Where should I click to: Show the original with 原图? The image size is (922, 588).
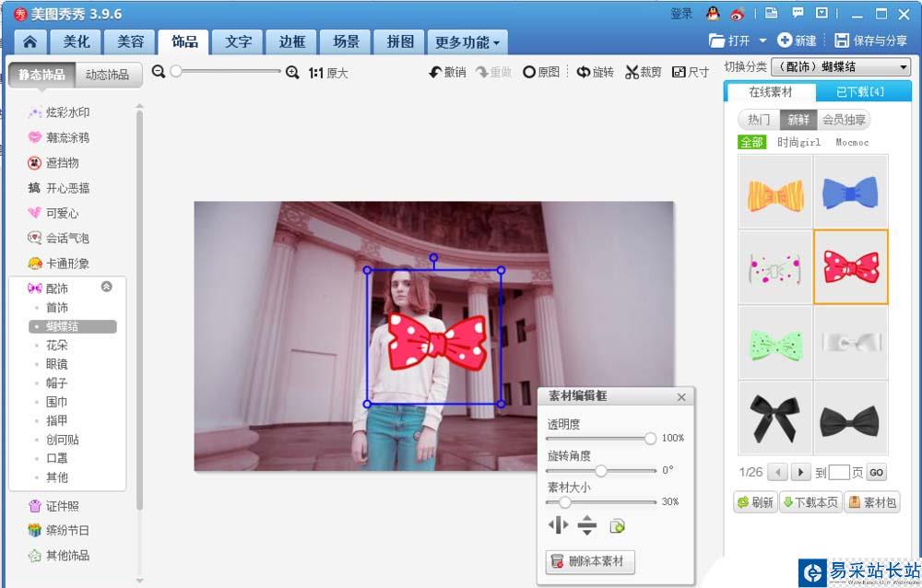pos(541,72)
